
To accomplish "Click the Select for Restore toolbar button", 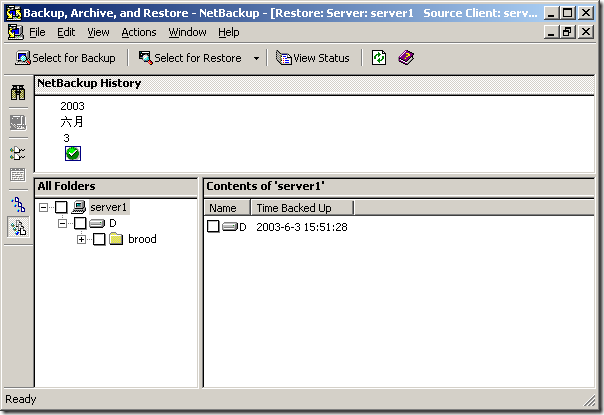I will (x=190, y=58).
